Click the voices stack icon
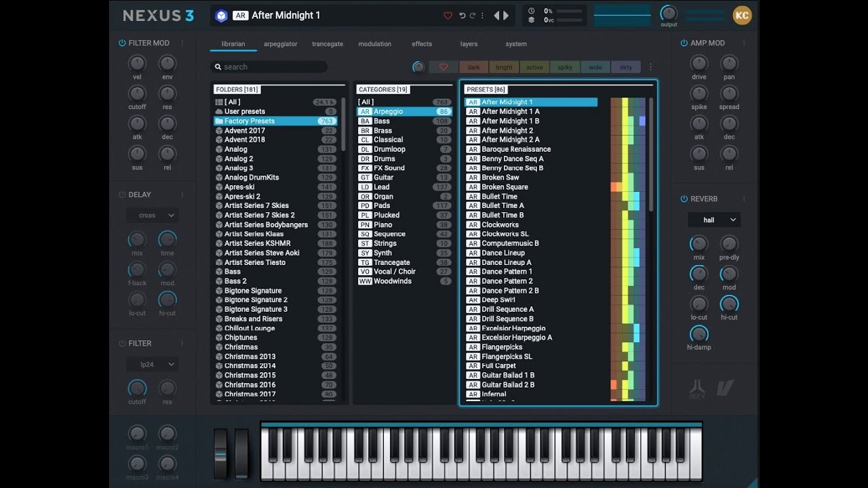The width and height of the screenshot is (868, 488). click(x=531, y=20)
